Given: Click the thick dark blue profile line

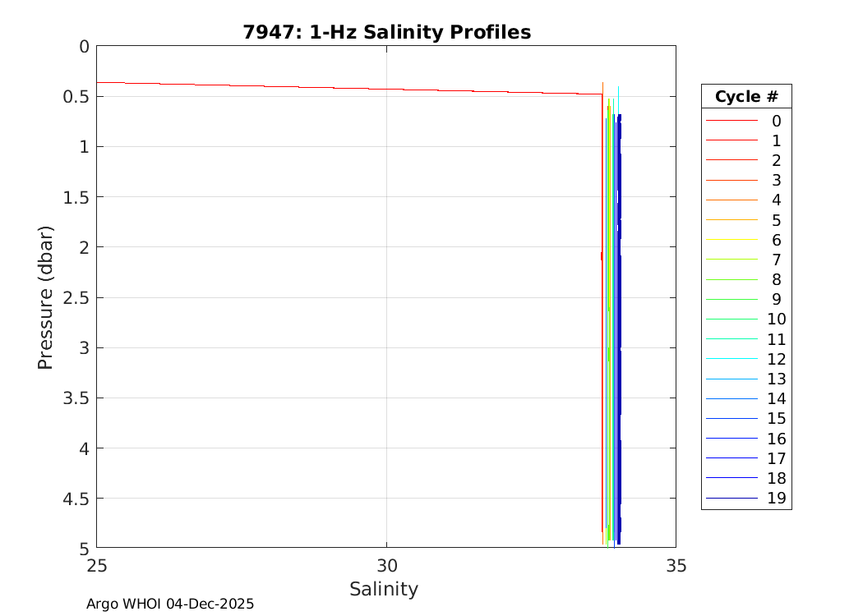Looking at the screenshot, I should pos(619,329).
